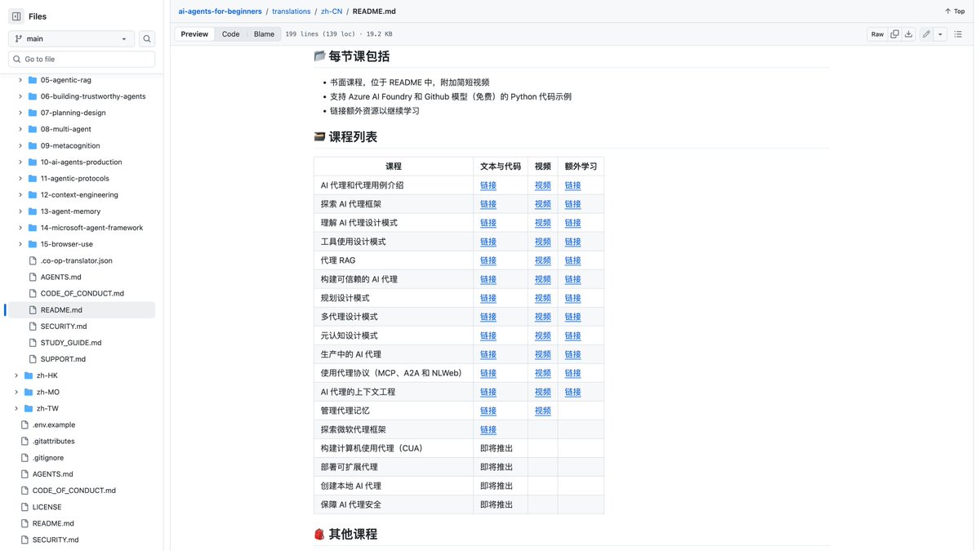Image resolution: width=980 pixels, height=551 pixels.
Task: Expand the 09-metacognition folder chevron
Action: point(20,145)
